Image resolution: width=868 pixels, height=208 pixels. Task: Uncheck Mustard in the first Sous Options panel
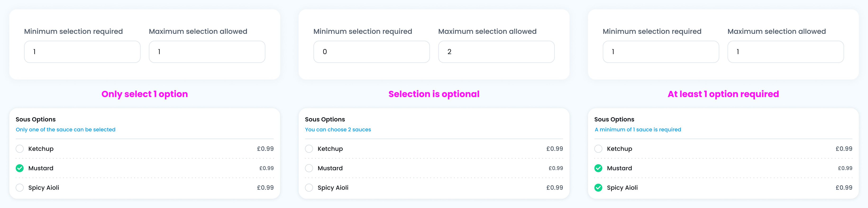pyautogui.click(x=19, y=168)
